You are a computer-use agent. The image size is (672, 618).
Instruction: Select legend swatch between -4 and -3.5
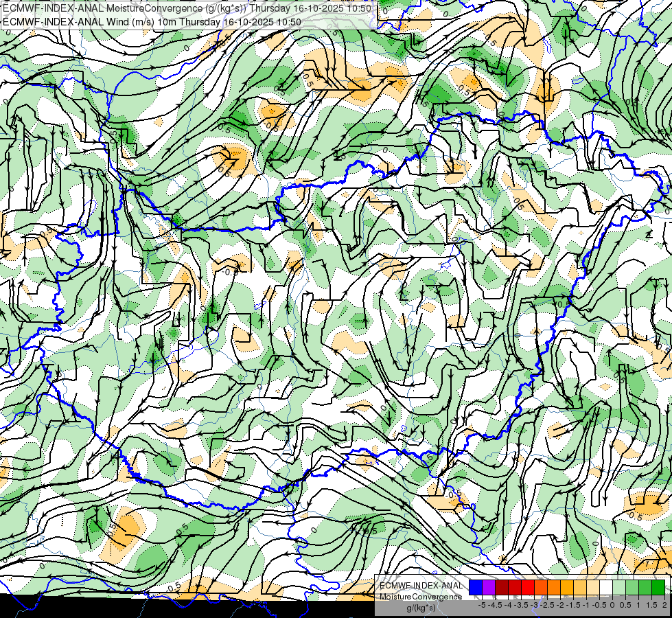(515, 588)
